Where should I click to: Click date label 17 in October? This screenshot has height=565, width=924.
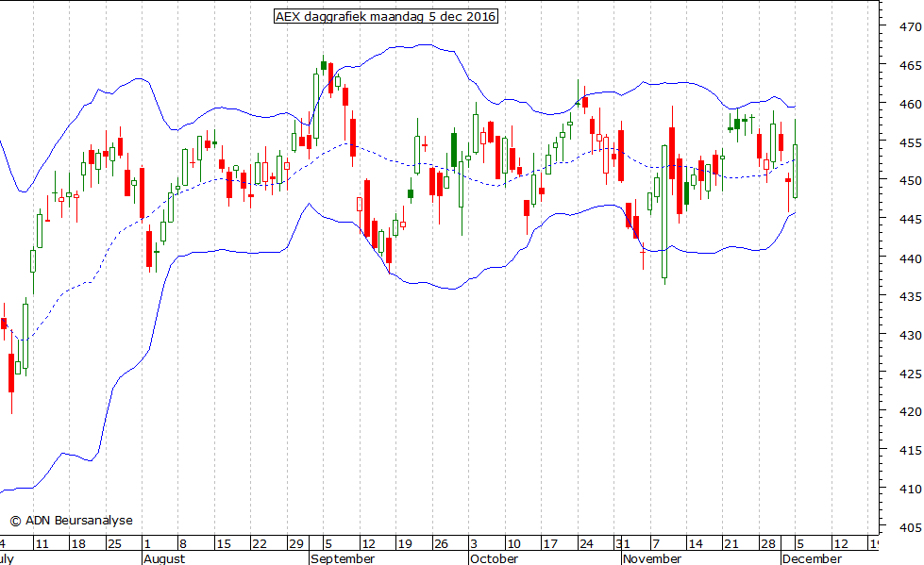point(550,544)
